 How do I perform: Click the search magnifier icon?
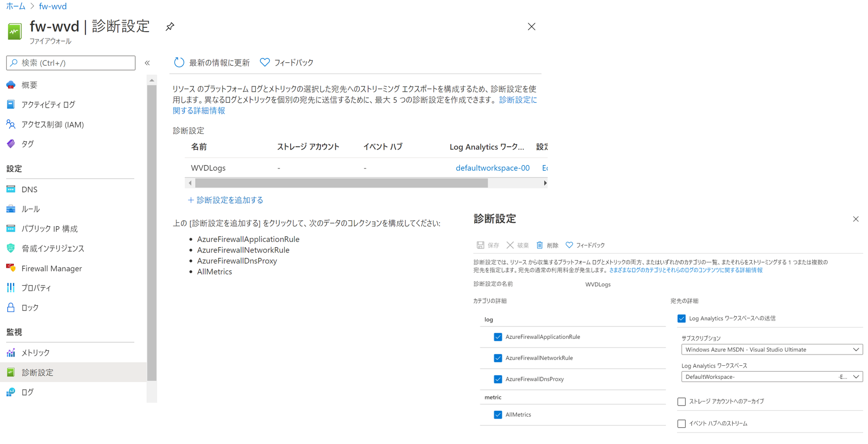click(14, 63)
